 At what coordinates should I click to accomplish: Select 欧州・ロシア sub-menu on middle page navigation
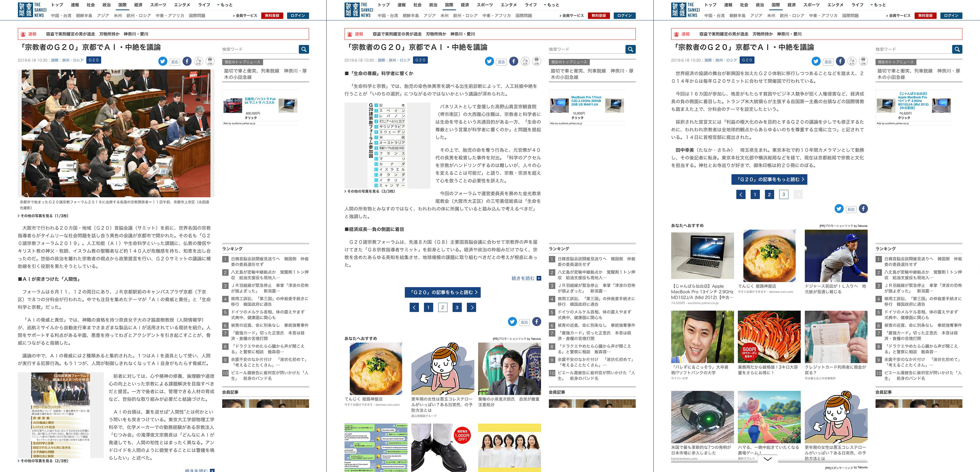(x=465, y=16)
